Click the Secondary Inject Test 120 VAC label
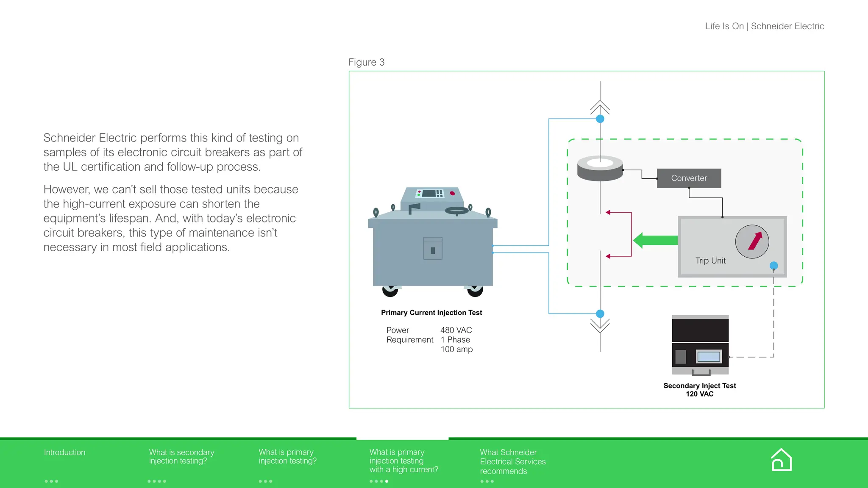 click(x=700, y=390)
